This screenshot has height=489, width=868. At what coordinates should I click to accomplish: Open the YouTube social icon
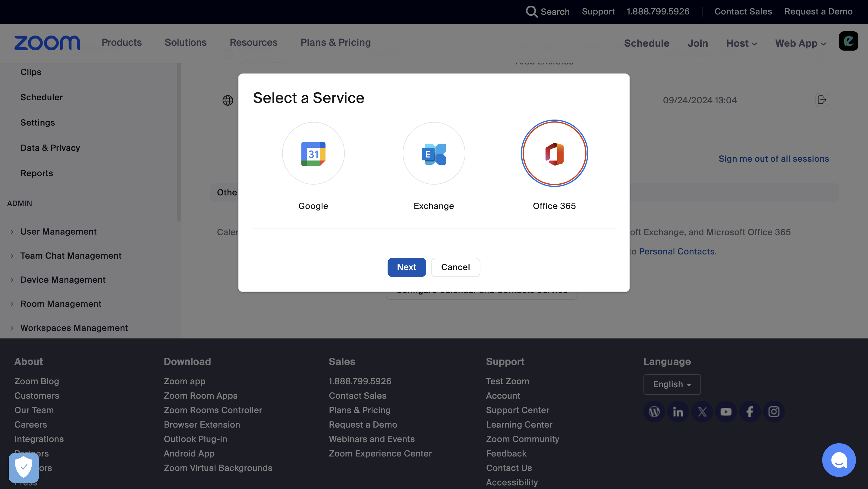point(726,411)
